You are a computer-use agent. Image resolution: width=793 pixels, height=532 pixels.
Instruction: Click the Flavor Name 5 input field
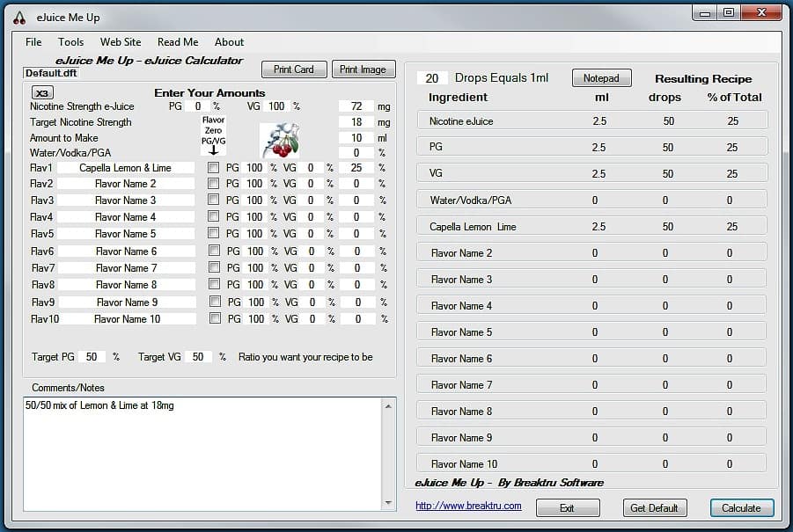[126, 233]
